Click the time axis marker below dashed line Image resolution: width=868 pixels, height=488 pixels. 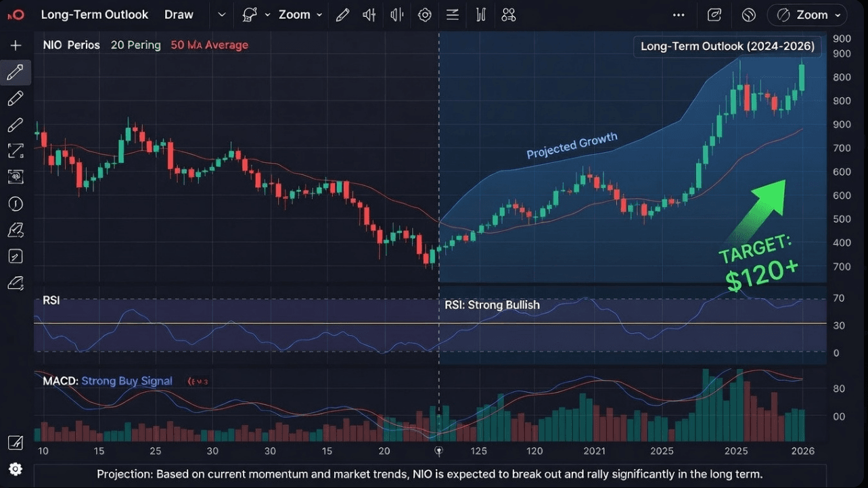[x=438, y=451]
